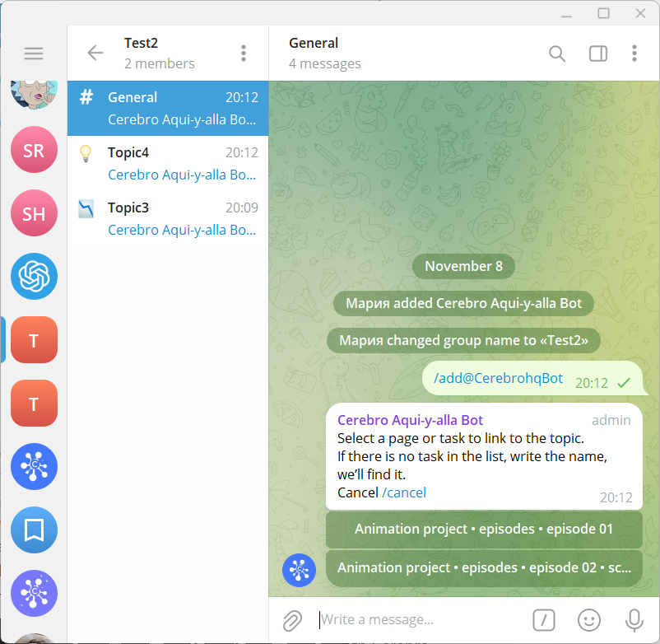This screenshot has height=644, width=660.
Task: Open the purple Cerebro chat in sidebar
Action: (x=34, y=593)
